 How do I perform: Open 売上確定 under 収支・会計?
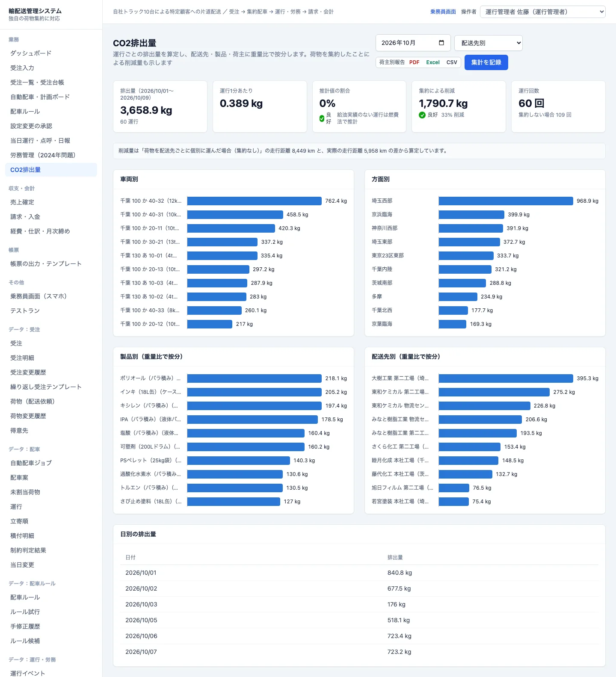pyautogui.click(x=51, y=202)
